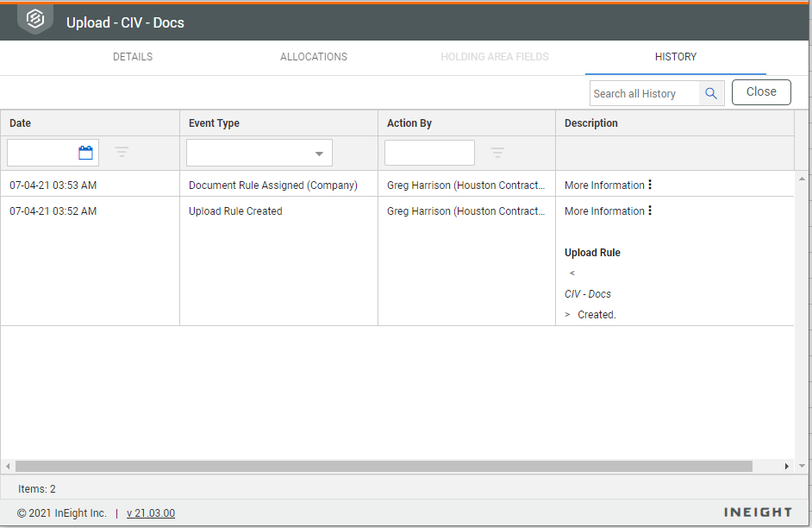Click Greg Harrison in the 03:53 AM row
This screenshot has height=528, width=812.
(x=465, y=185)
